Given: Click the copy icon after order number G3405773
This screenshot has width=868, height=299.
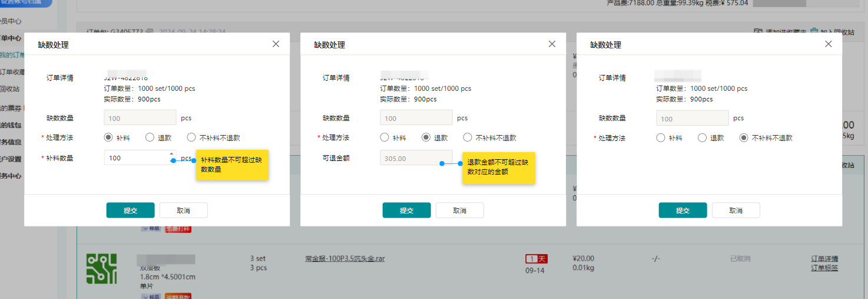Looking at the screenshot, I should [x=150, y=31].
